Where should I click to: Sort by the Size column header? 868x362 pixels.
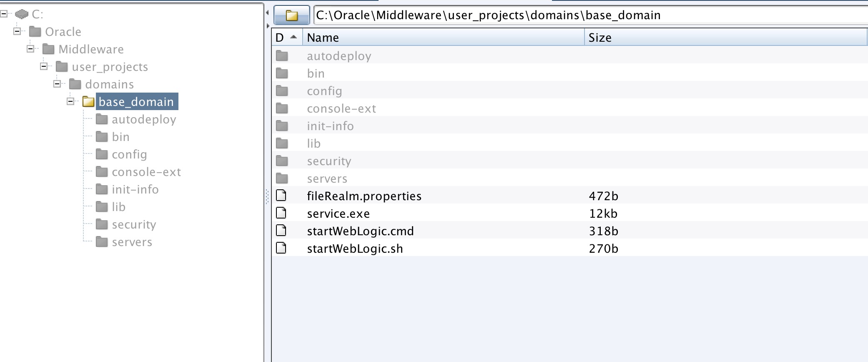(x=726, y=38)
